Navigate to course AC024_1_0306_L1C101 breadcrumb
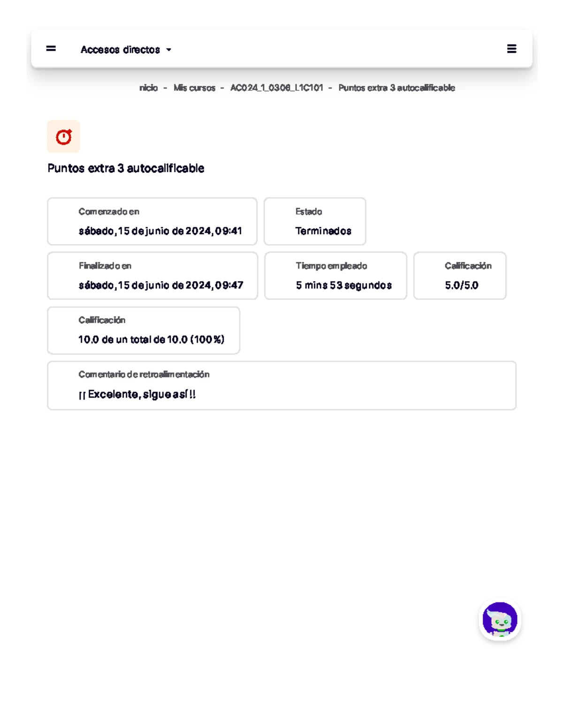This screenshot has height=728, width=563. pyautogui.click(x=276, y=88)
